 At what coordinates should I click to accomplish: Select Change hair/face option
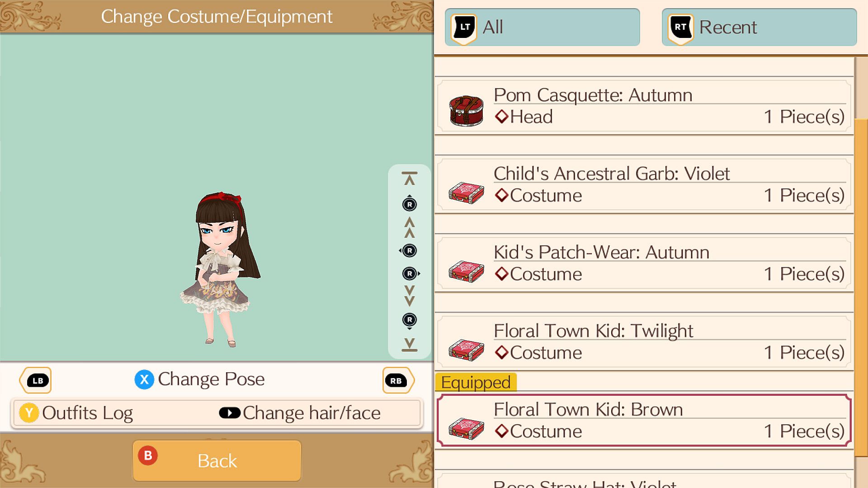(299, 413)
